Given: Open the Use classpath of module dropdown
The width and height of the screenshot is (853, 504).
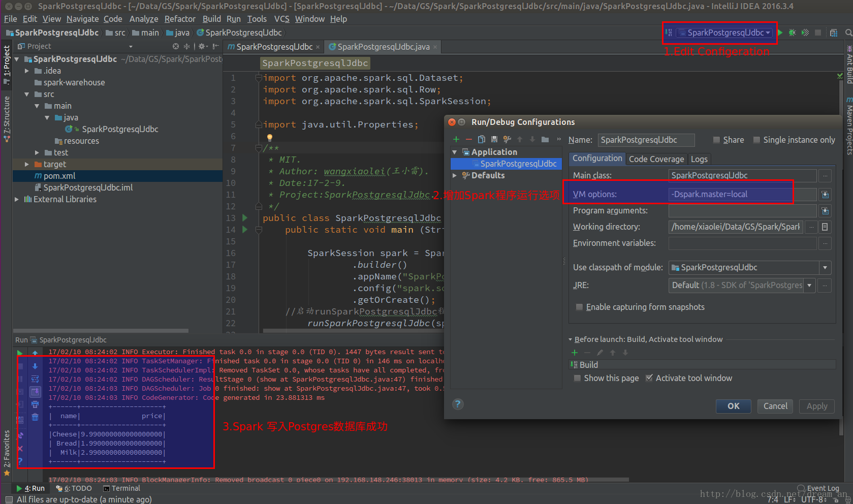Looking at the screenshot, I should [825, 268].
